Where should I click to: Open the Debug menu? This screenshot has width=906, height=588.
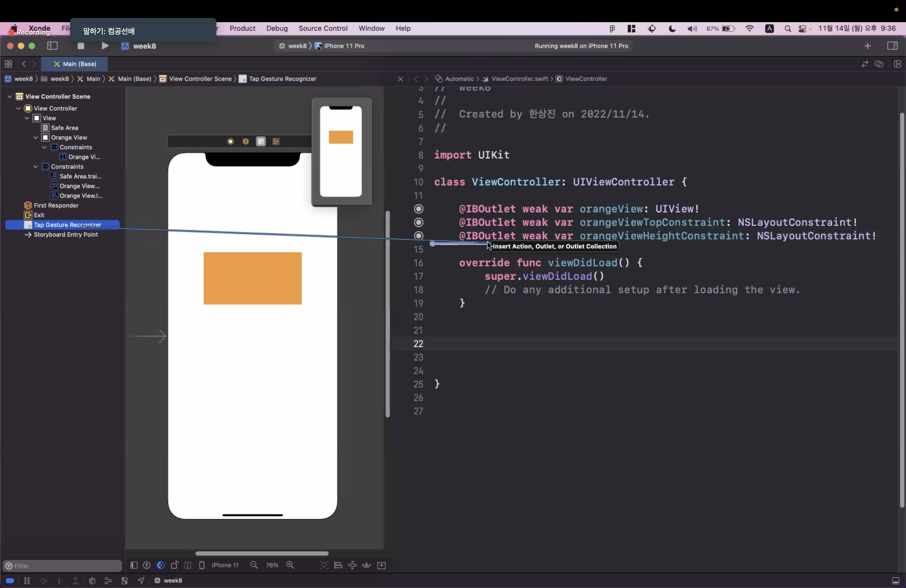[x=277, y=28]
